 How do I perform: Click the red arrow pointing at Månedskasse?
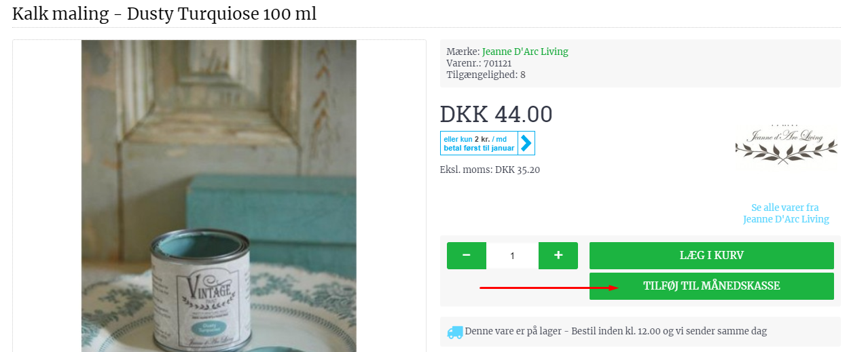pyautogui.click(x=549, y=288)
